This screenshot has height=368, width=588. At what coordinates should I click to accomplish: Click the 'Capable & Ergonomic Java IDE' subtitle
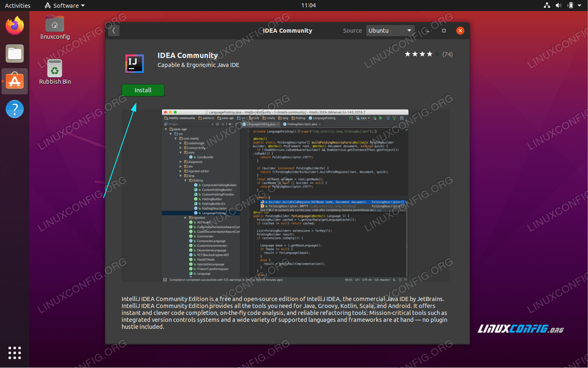point(198,65)
